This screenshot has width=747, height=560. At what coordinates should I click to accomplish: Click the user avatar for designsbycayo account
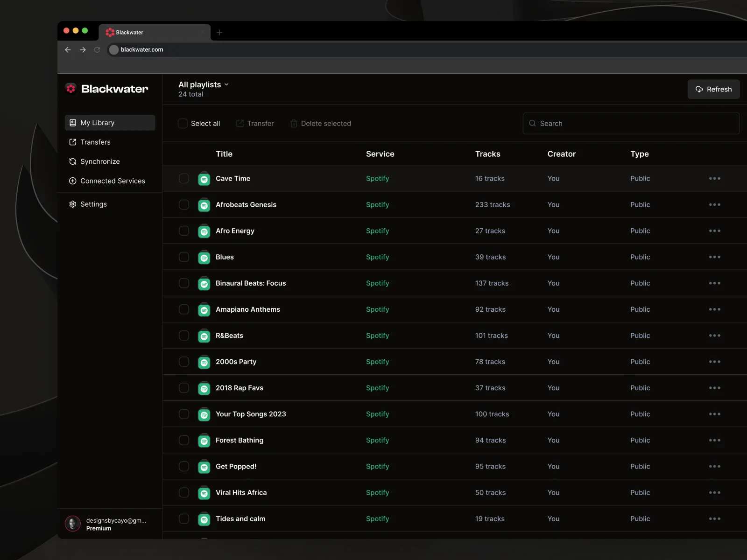point(73,524)
